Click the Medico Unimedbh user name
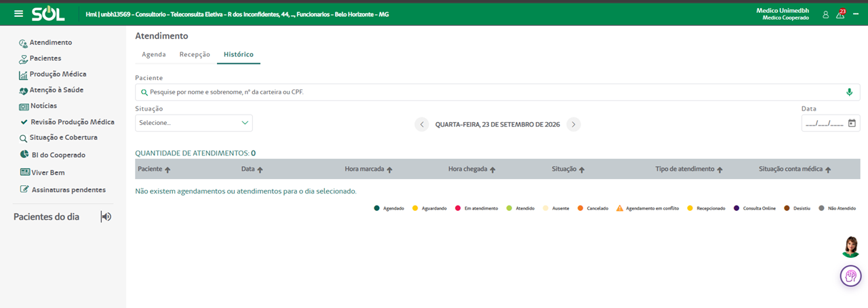 [783, 10]
